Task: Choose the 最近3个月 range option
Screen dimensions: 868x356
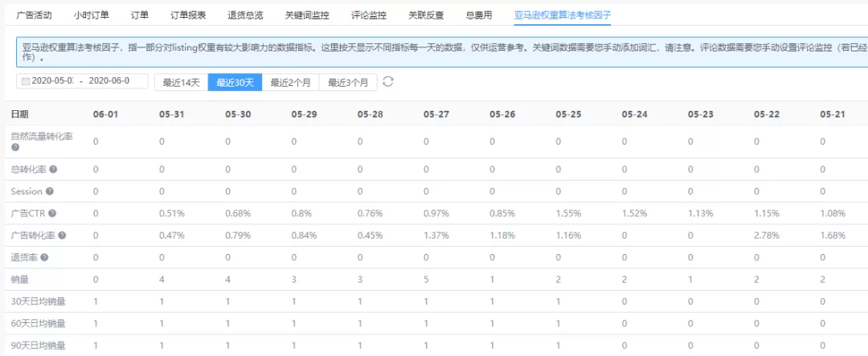Action: 348,83
